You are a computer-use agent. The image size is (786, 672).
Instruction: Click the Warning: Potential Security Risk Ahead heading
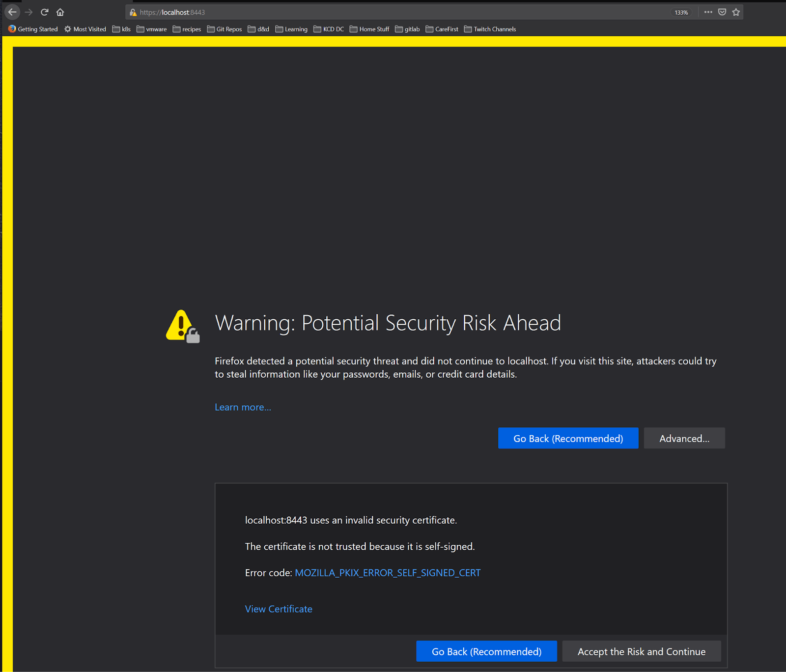(388, 323)
